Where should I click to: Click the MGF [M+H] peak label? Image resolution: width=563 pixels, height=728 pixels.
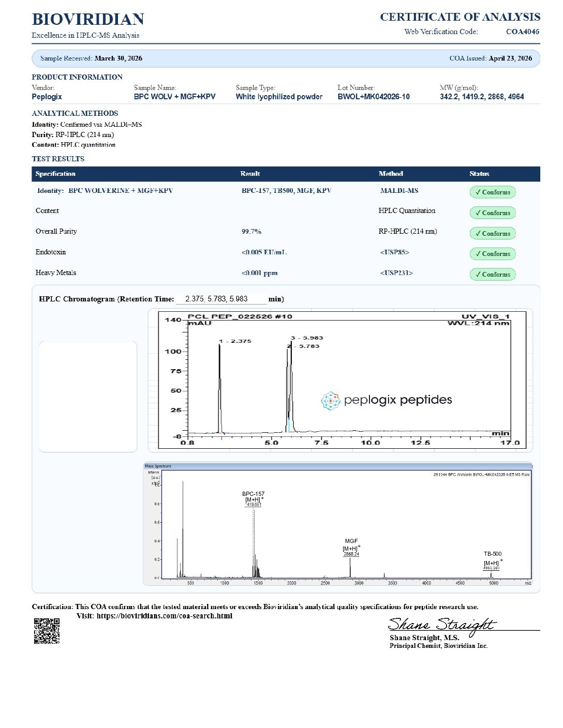coord(351,549)
